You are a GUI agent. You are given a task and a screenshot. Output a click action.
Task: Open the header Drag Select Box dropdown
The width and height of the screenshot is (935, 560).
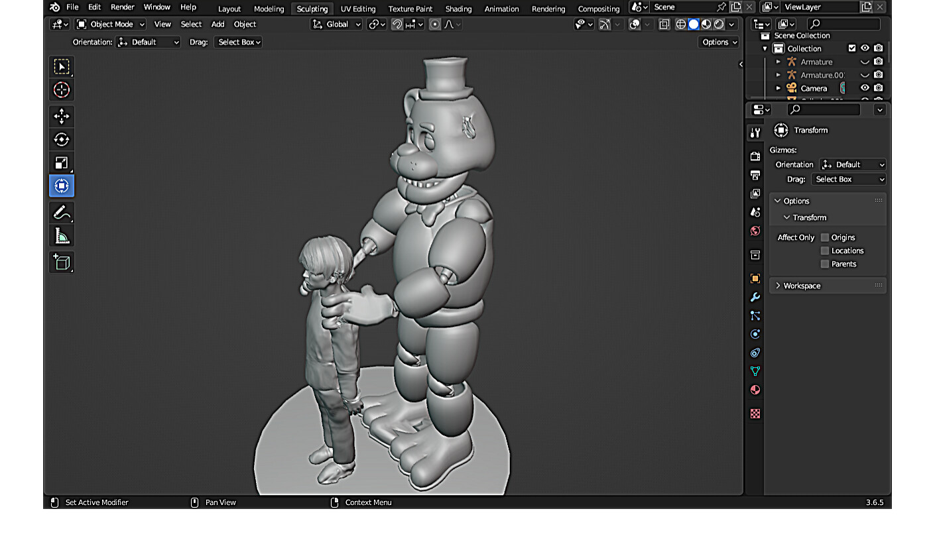click(239, 42)
